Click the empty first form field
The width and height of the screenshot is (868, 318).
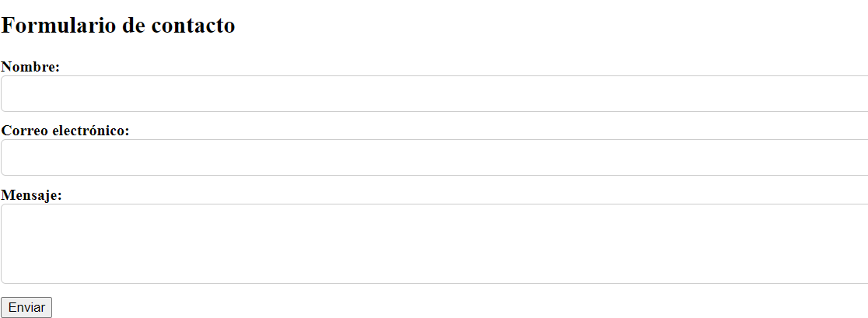pyautogui.click(x=435, y=94)
